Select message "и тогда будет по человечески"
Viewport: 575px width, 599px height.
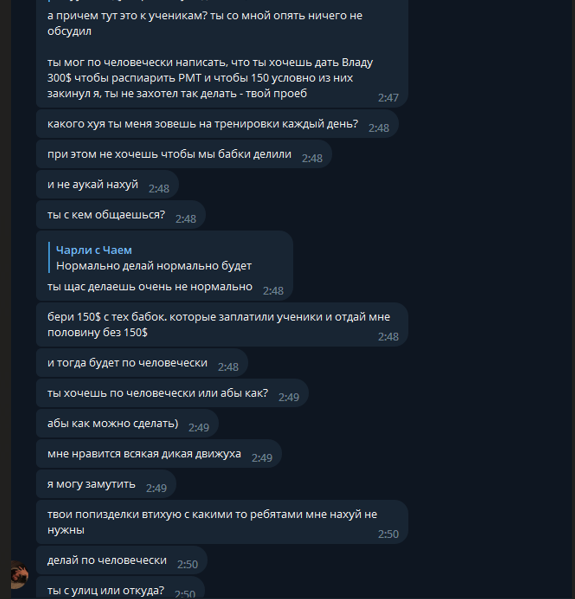coord(142,363)
